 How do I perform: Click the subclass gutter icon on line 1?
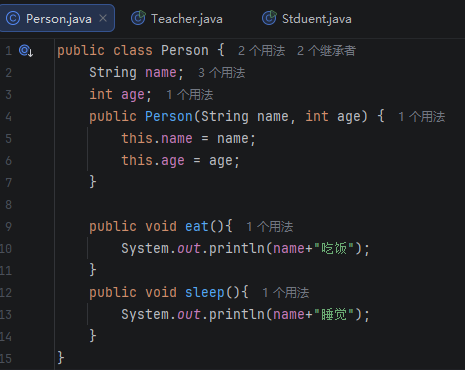click(26, 51)
